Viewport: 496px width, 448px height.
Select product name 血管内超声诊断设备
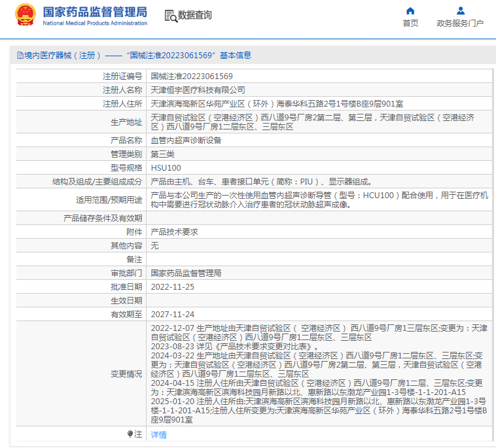[186, 141]
